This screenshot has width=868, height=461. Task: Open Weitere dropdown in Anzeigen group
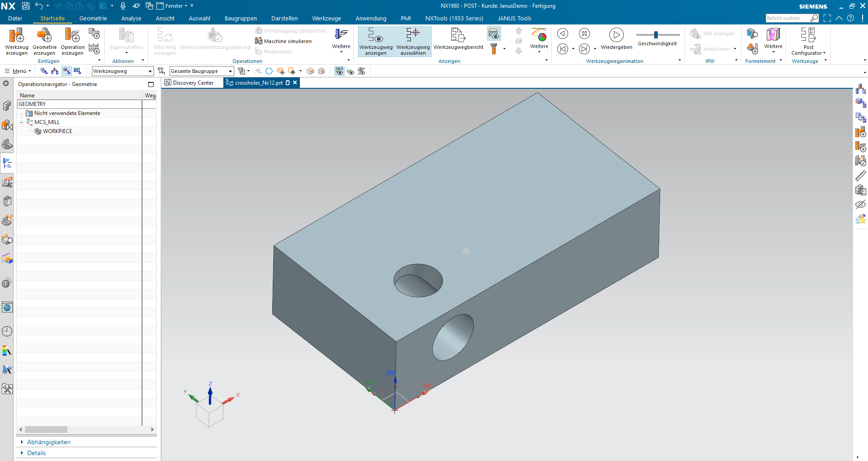(539, 41)
